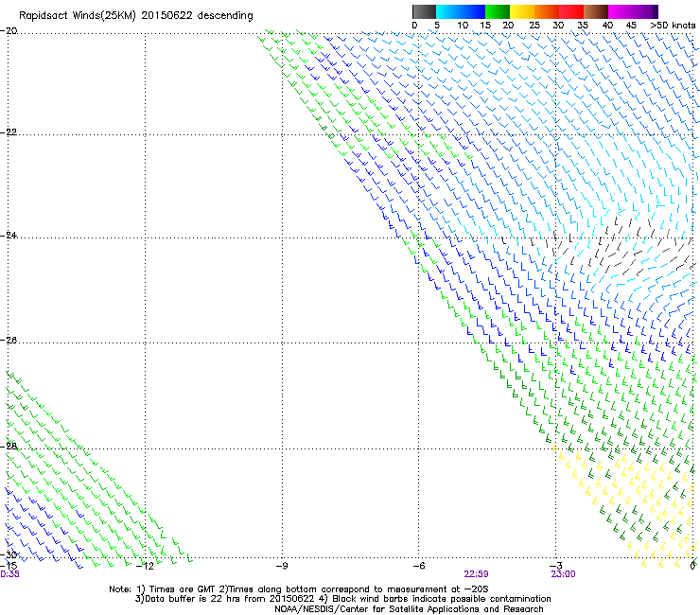Click the latitude label -22

(9, 132)
